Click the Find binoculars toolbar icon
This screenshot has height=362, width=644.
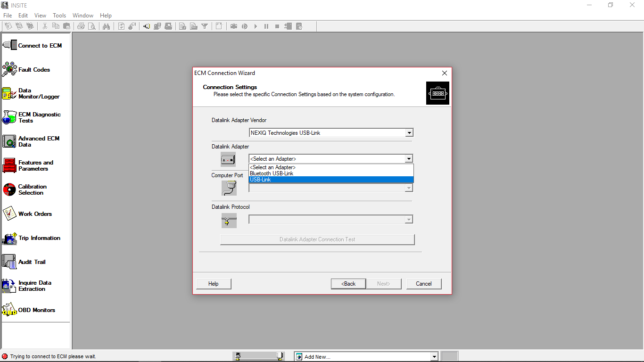107,26
